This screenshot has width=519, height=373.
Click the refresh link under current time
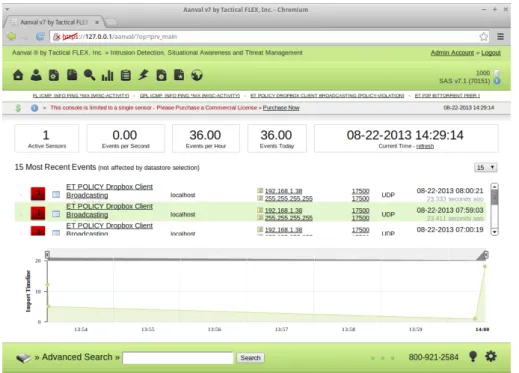click(425, 146)
